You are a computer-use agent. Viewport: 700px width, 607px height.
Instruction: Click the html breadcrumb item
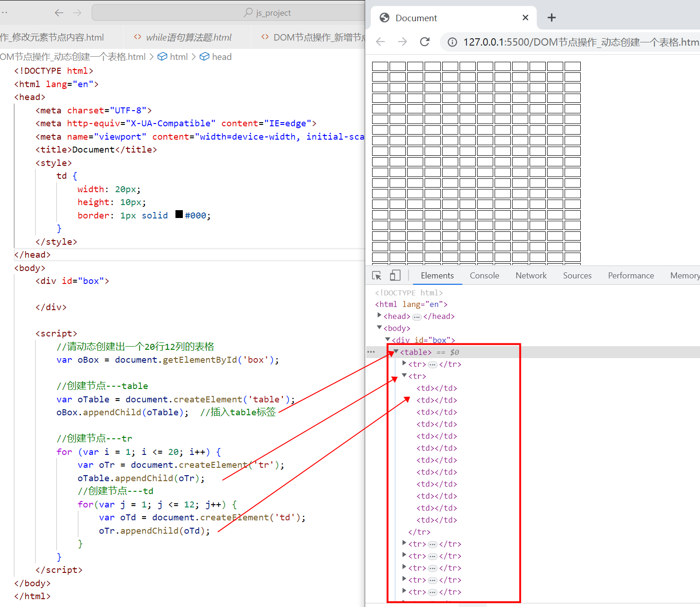click(x=173, y=57)
